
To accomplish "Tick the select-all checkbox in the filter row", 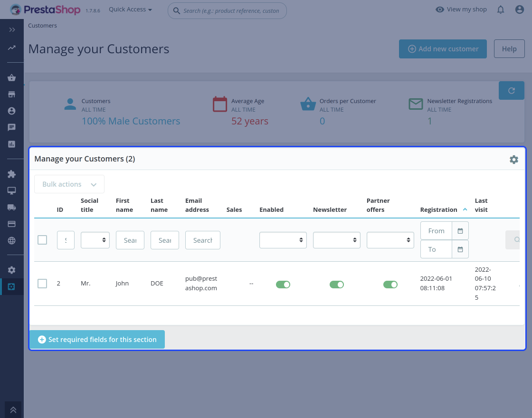I will pyautogui.click(x=42, y=240).
